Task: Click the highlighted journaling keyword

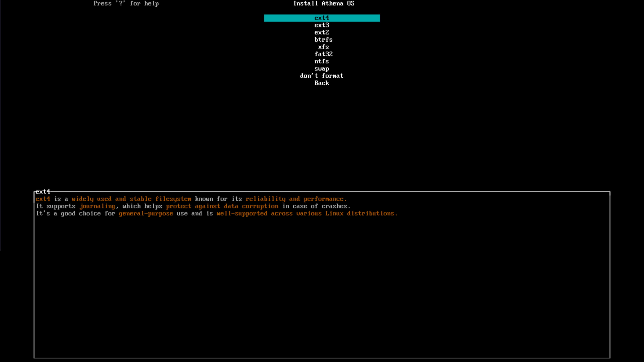Action: tap(97, 206)
